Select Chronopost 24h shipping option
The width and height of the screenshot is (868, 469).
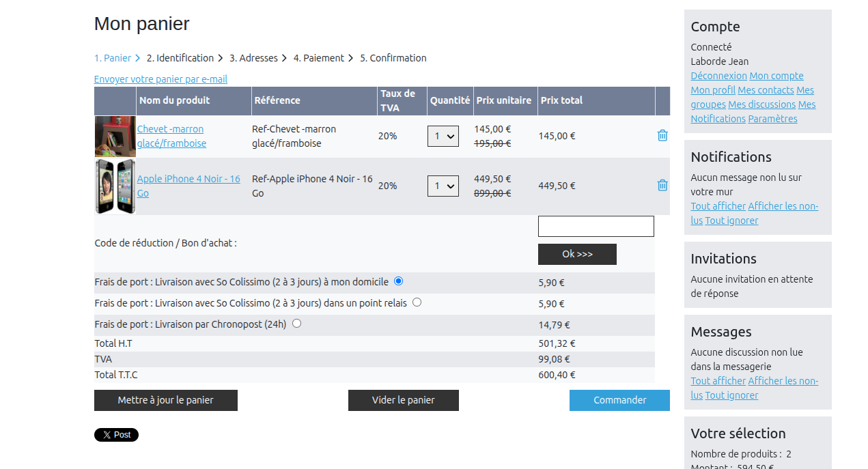coord(296,324)
